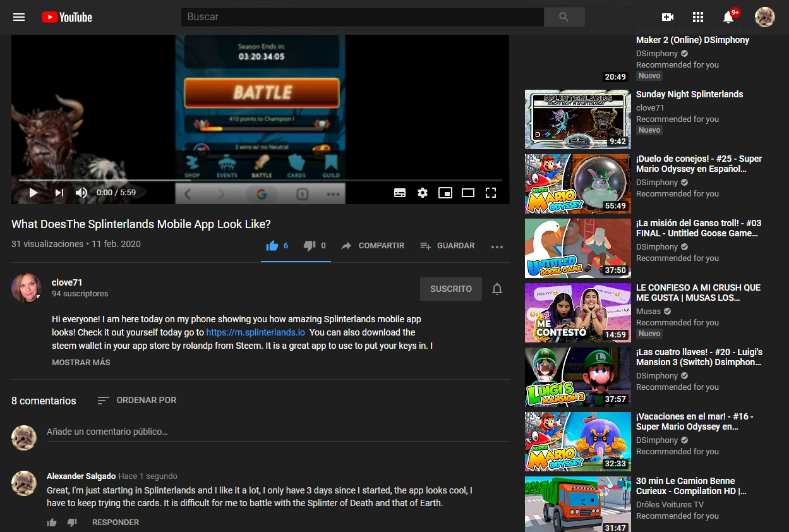Open Duelo de conejos Mario Odyssey thumbnail
The height and width of the screenshot is (532, 789).
tap(578, 184)
